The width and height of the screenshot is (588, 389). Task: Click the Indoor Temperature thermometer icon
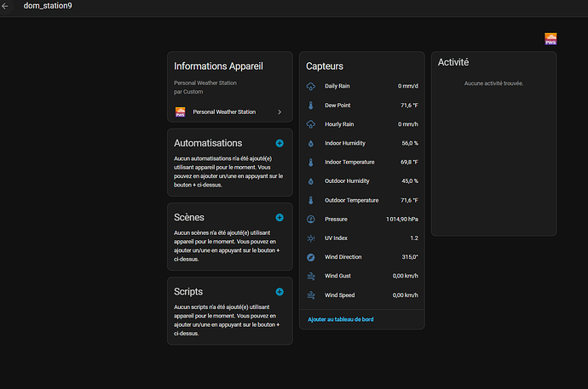pyautogui.click(x=311, y=162)
